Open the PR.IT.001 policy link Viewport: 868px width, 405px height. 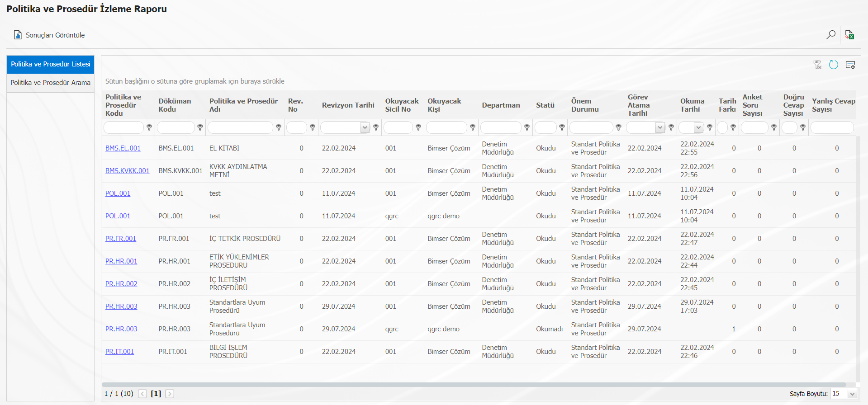click(x=119, y=352)
